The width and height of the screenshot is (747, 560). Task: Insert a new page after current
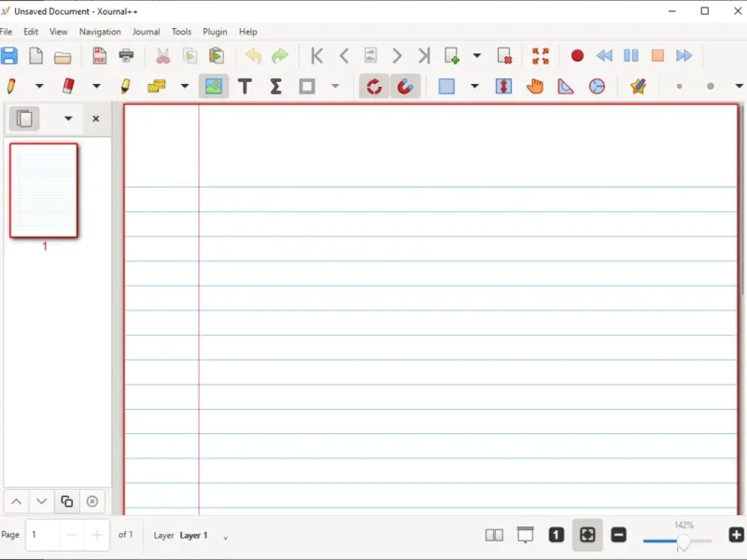(452, 56)
